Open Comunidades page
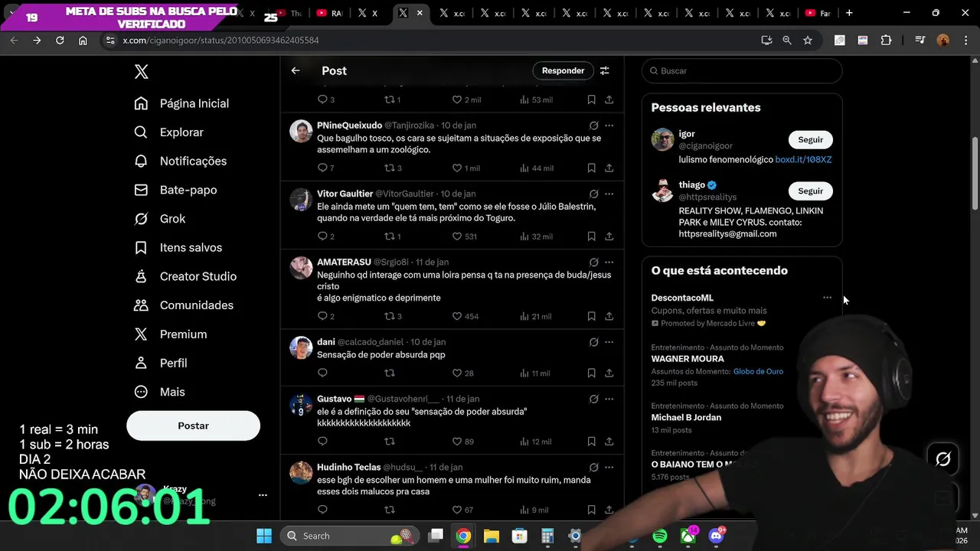The width and height of the screenshot is (980, 551). pos(184,305)
